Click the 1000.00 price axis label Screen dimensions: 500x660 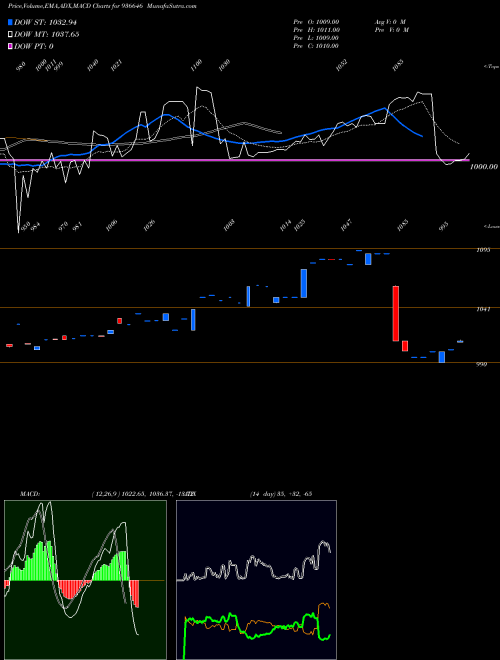tap(484, 167)
